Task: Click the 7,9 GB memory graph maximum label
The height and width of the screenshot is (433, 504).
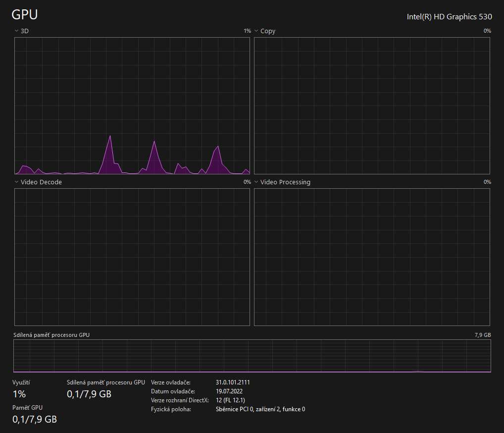Action: (482, 335)
